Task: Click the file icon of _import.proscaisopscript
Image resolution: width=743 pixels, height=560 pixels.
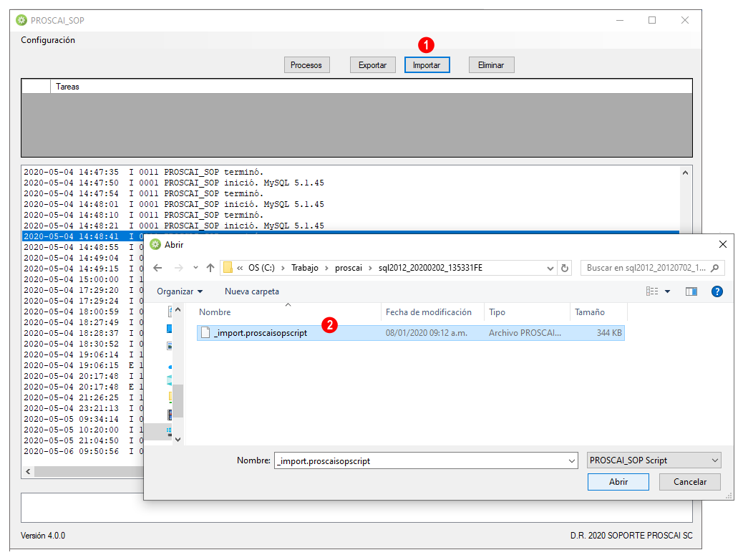Action: point(205,333)
